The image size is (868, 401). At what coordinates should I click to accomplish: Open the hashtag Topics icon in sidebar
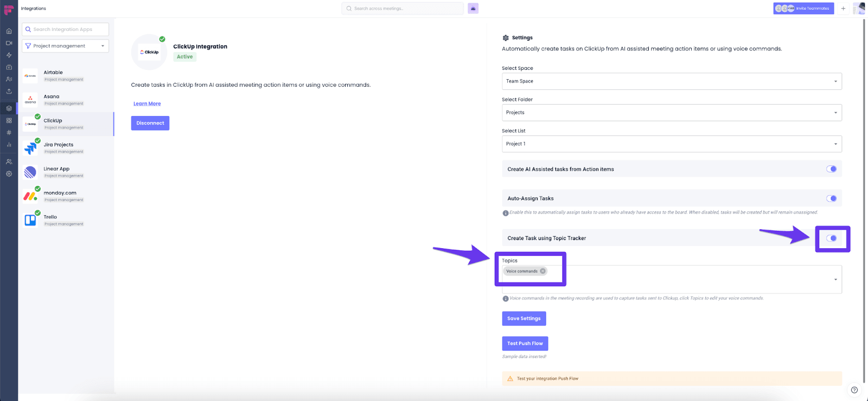pos(9,132)
